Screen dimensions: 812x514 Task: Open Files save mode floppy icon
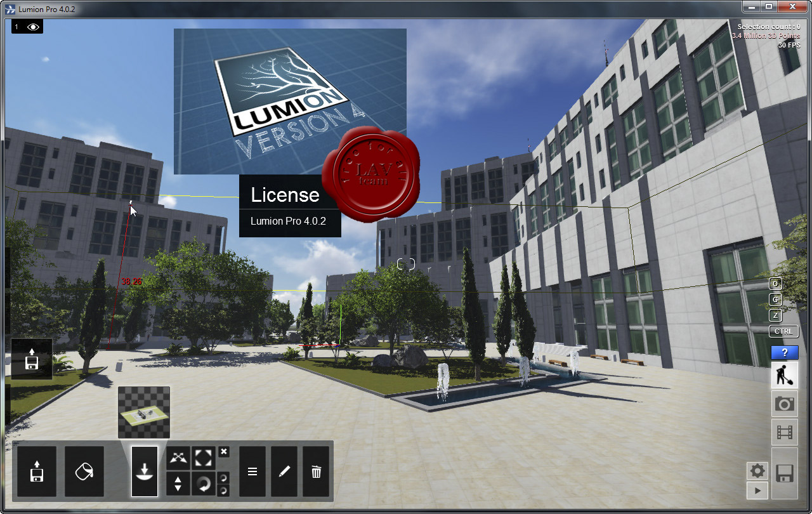[x=785, y=473]
